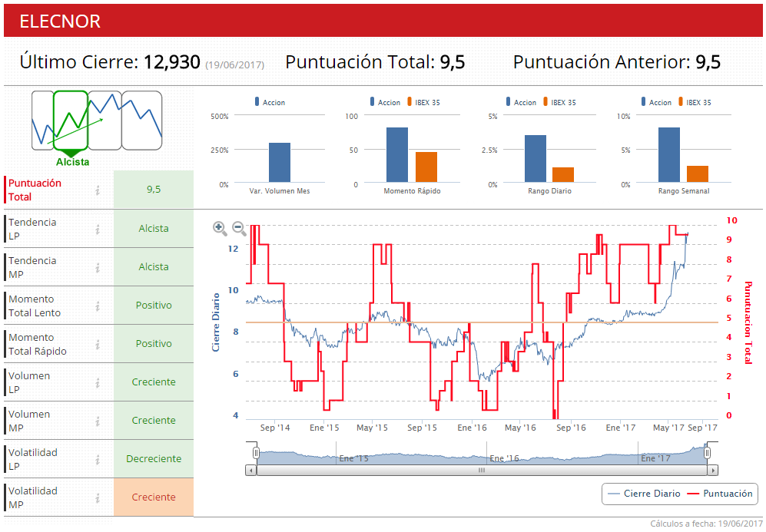Toggle IBEX 35 series in Rango Diario legend

[x=559, y=102]
